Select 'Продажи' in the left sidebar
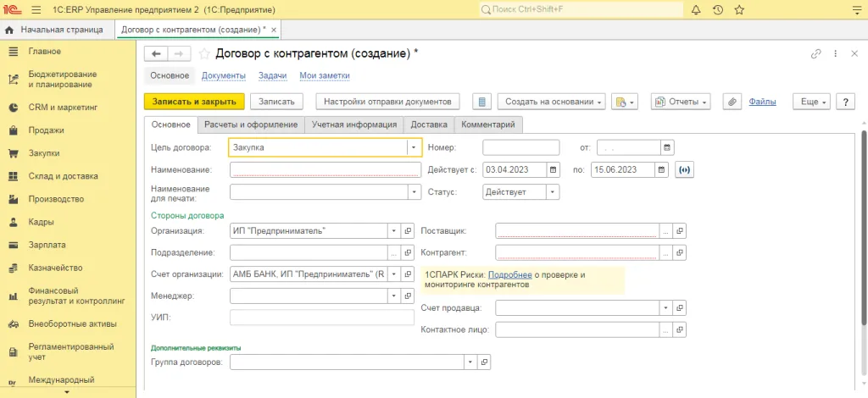Viewport: 868px width, 398px height. coord(46,130)
